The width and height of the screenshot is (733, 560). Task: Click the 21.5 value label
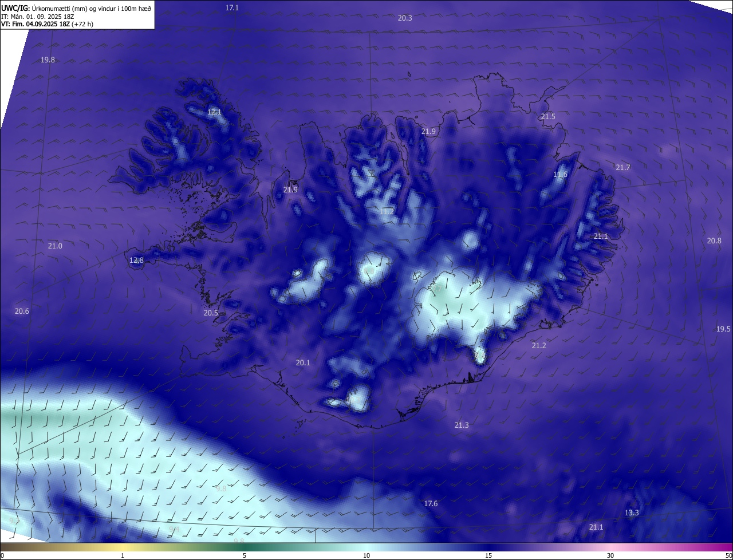click(x=548, y=117)
